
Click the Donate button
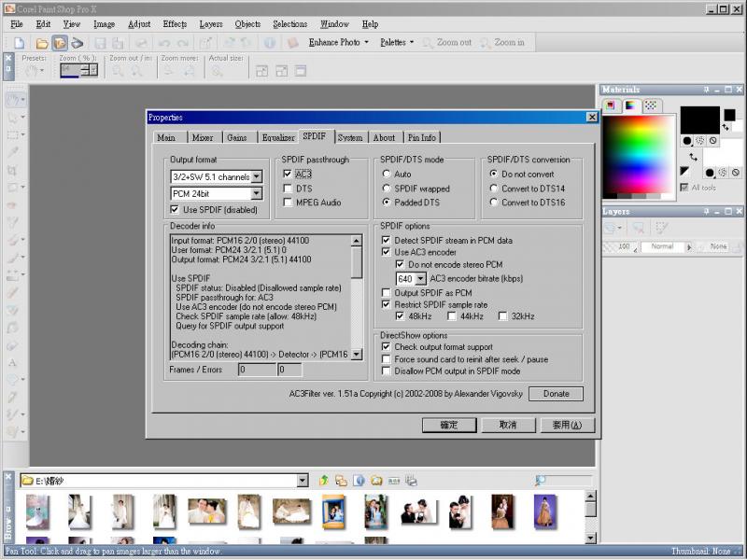click(556, 394)
